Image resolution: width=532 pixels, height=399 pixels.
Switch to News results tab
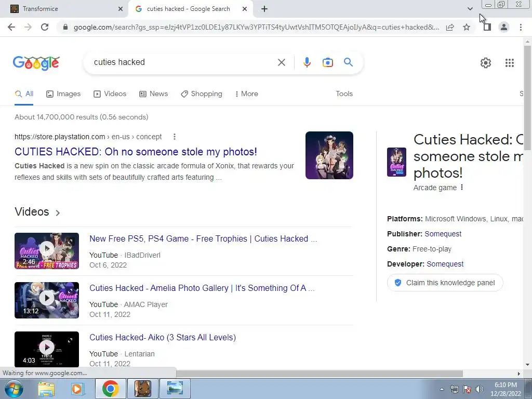click(x=154, y=94)
